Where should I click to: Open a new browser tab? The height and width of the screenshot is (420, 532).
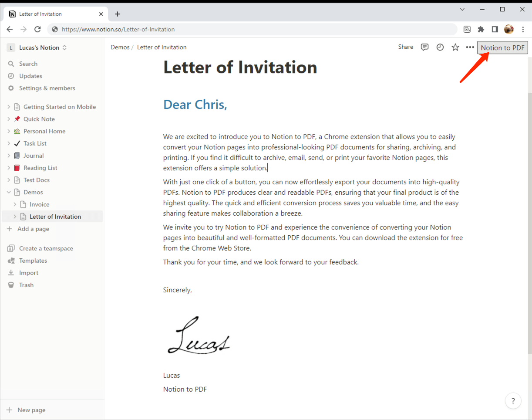(118, 14)
